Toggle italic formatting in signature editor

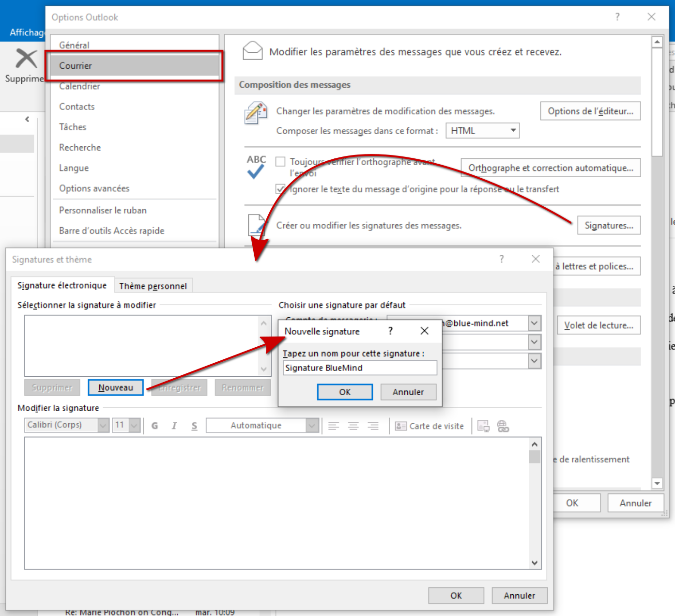point(174,426)
